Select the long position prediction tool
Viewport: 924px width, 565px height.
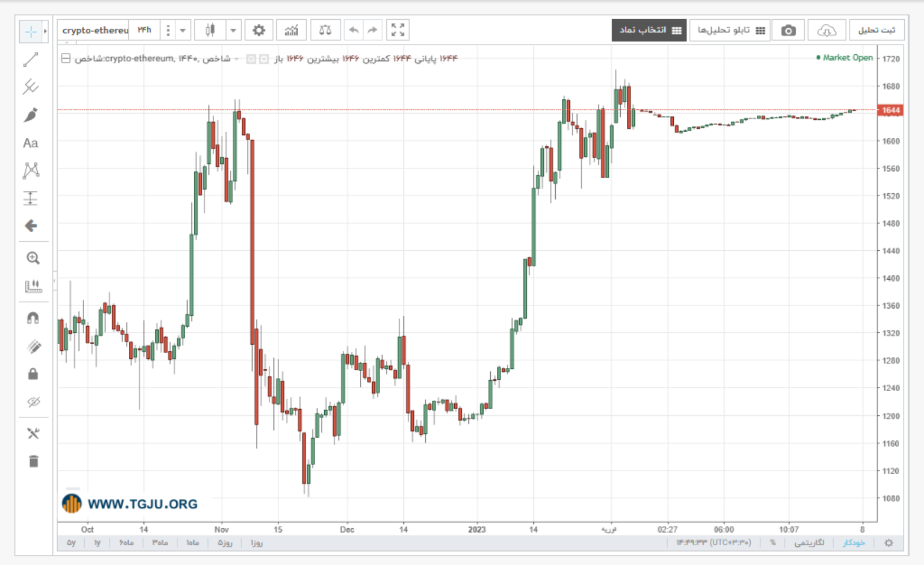(31, 198)
